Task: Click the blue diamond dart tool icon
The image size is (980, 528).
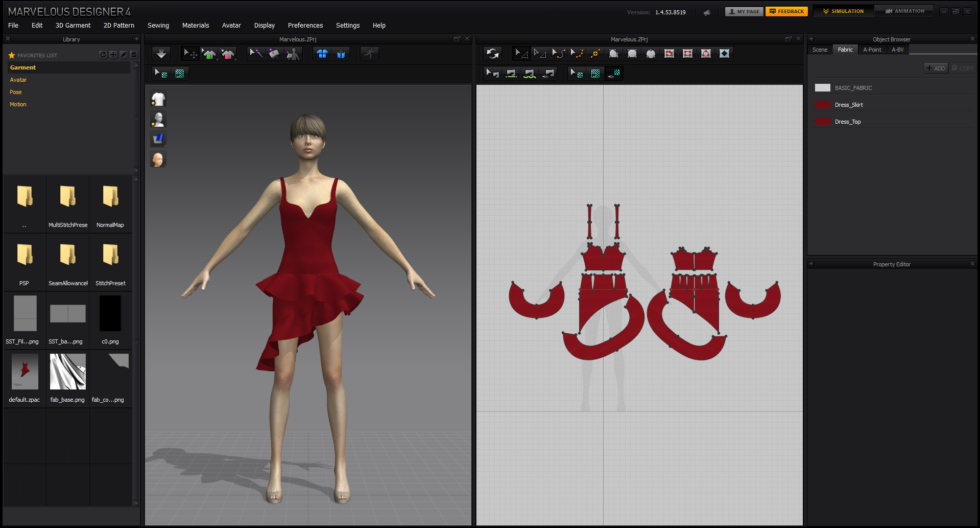Action: 724,54
